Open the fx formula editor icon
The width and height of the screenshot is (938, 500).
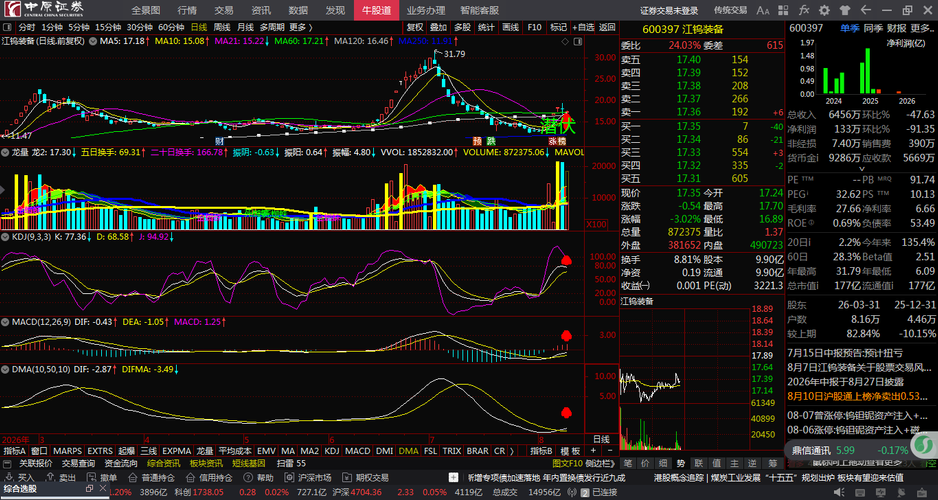coord(804,10)
